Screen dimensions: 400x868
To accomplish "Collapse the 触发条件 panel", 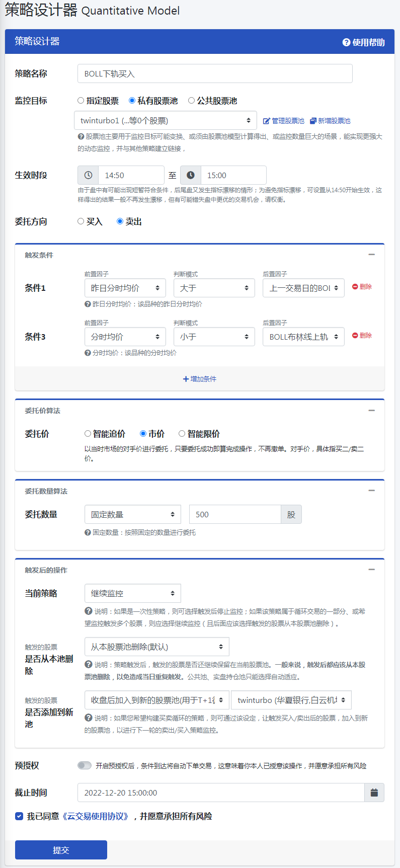I will coord(372,255).
